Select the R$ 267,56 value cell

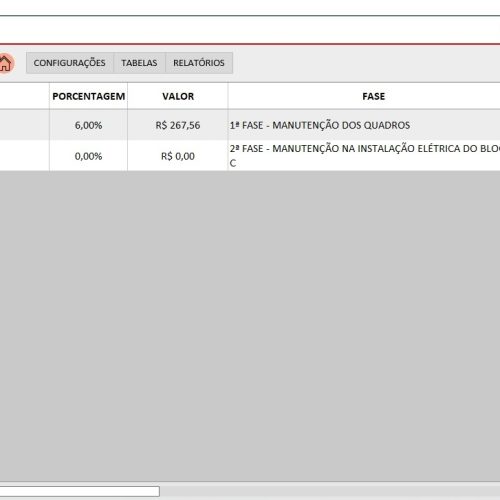[x=178, y=125]
